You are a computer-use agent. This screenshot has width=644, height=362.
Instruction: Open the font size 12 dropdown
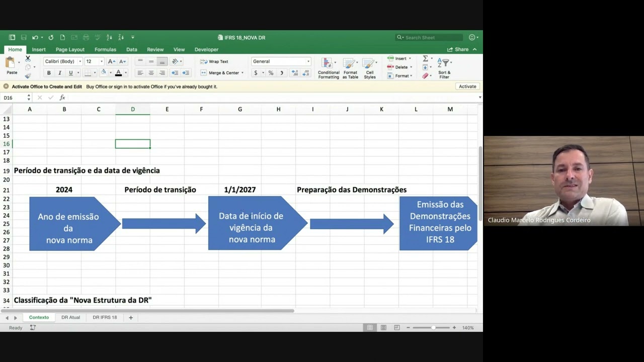click(101, 61)
